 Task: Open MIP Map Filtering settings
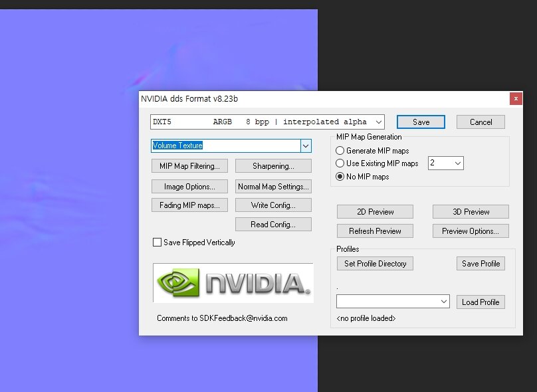click(x=189, y=166)
